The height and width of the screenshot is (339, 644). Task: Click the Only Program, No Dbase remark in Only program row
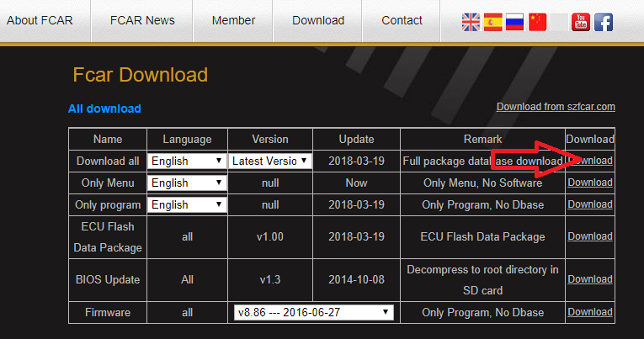pos(482,204)
